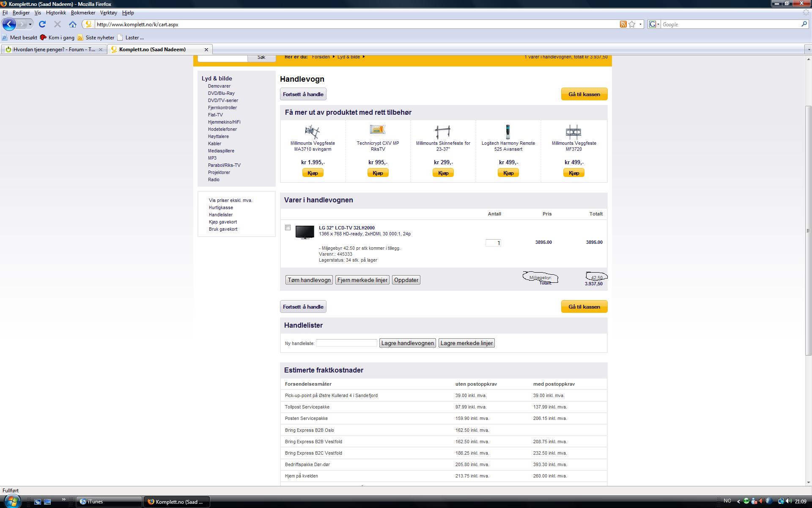Image resolution: width=812 pixels, height=508 pixels.
Task: Buy the Technicrypt CXV MP RiksTV with Kjøp
Action: pyautogui.click(x=378, y=173)
